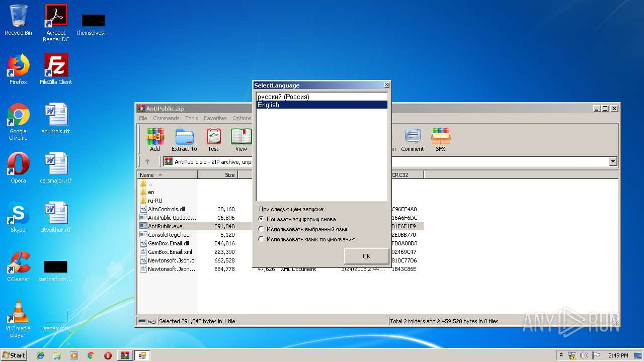Expand WinRAR address bar dropdown
This screenshot has width=644, height=362.
tap(613, 161)
